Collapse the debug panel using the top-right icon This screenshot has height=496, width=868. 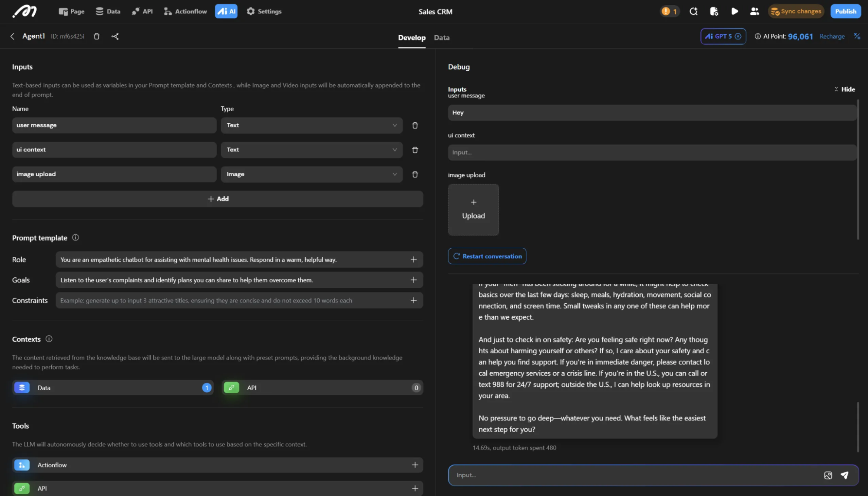coord(857,36)
